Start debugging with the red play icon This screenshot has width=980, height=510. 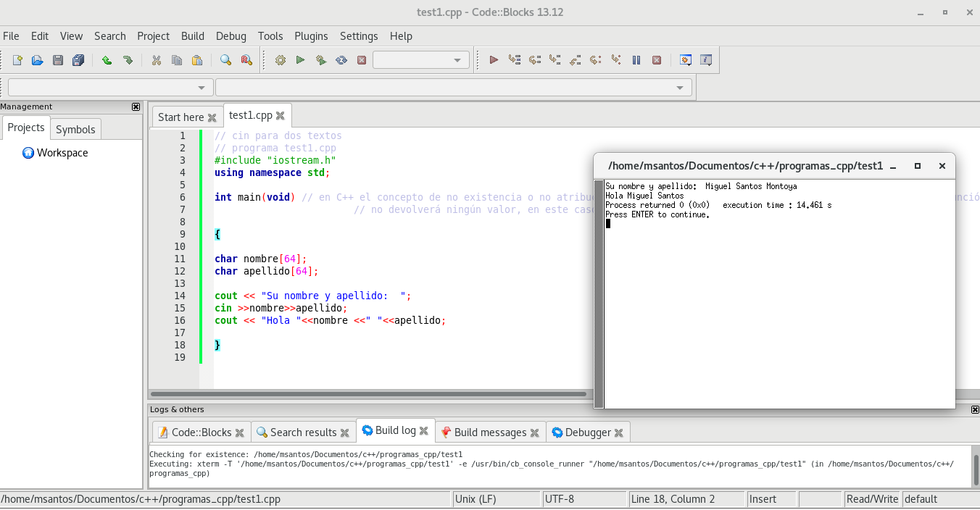coord(494,60)
